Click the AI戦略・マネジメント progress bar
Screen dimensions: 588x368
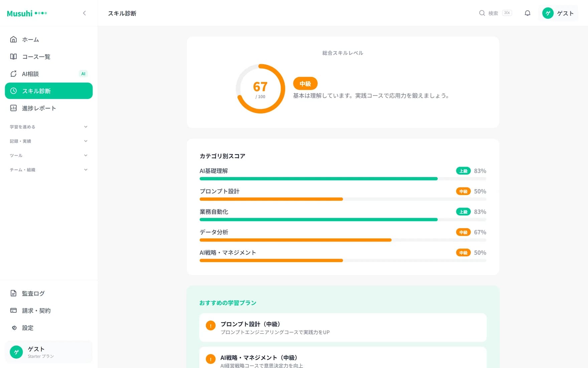(343, 260)
